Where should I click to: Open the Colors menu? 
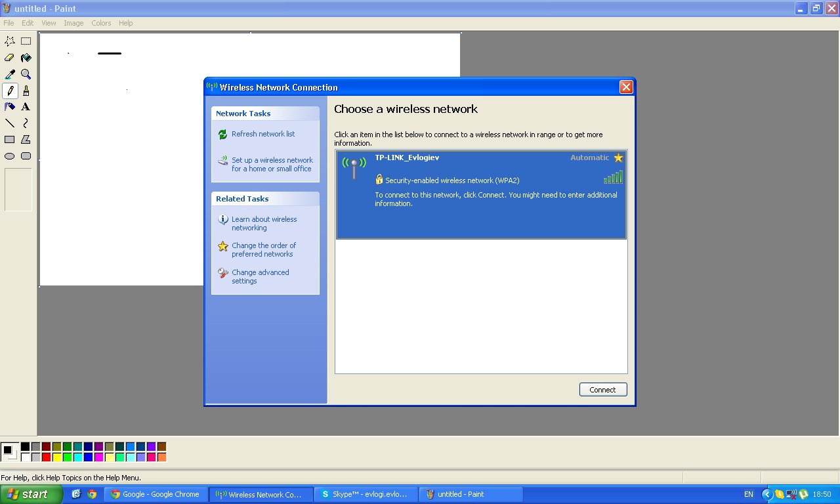(101, 23)
